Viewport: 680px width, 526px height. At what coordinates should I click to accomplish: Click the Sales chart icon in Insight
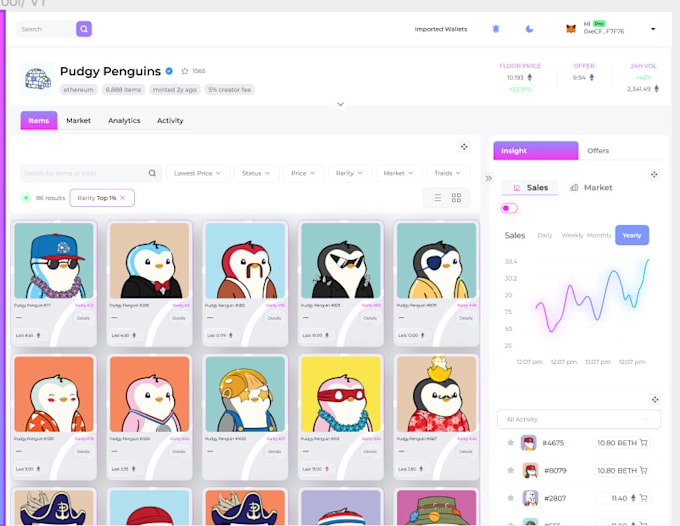[x=517, y=187]
